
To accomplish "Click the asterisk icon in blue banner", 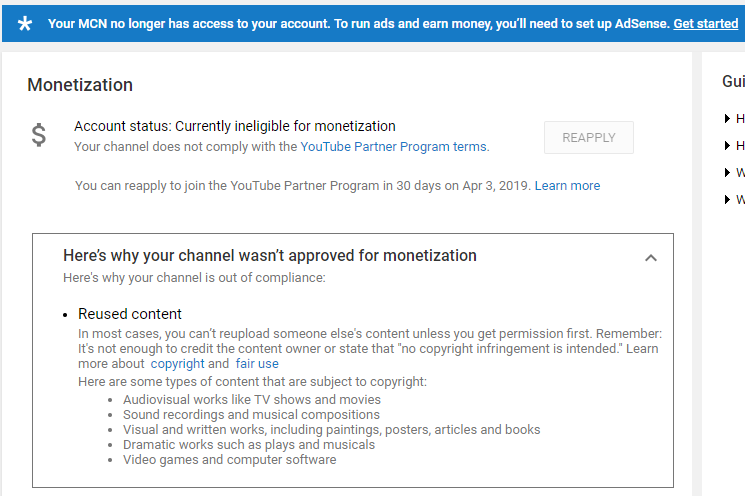I will pyautogui.click(x=25, y=23).
